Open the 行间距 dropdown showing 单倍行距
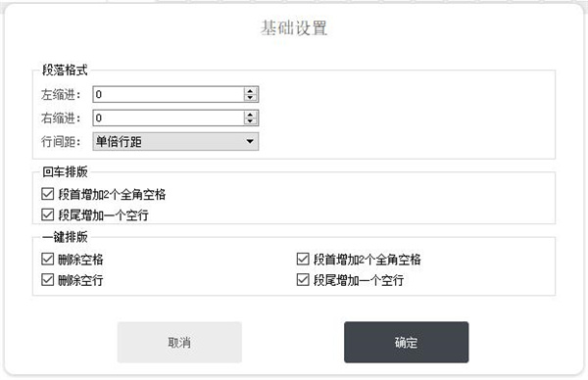 coord(175,142)
